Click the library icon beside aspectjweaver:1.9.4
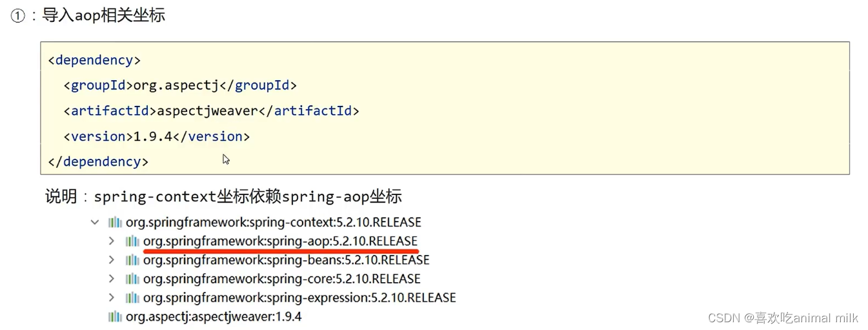 tap(115, 316)
